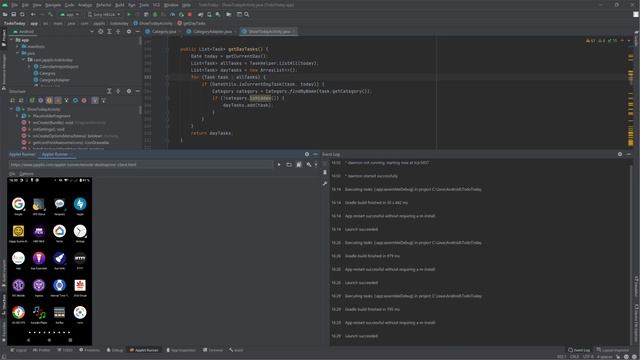
Task: Open Event Log panel gear settings
Action: pyautogui.click(x=620, y=154)
